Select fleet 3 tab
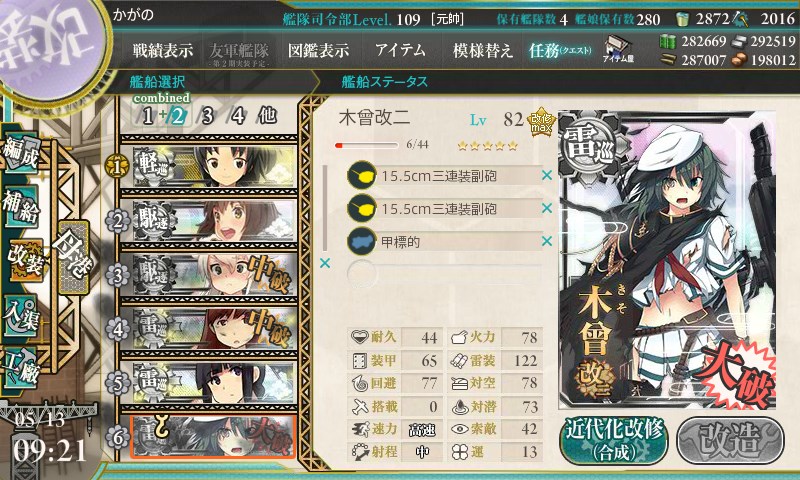 point(207,116)
